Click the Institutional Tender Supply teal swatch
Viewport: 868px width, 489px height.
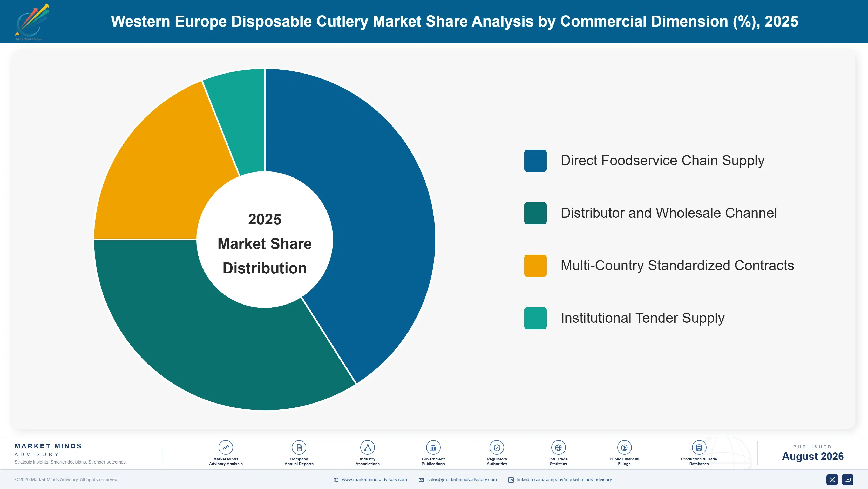pos(535,318)
